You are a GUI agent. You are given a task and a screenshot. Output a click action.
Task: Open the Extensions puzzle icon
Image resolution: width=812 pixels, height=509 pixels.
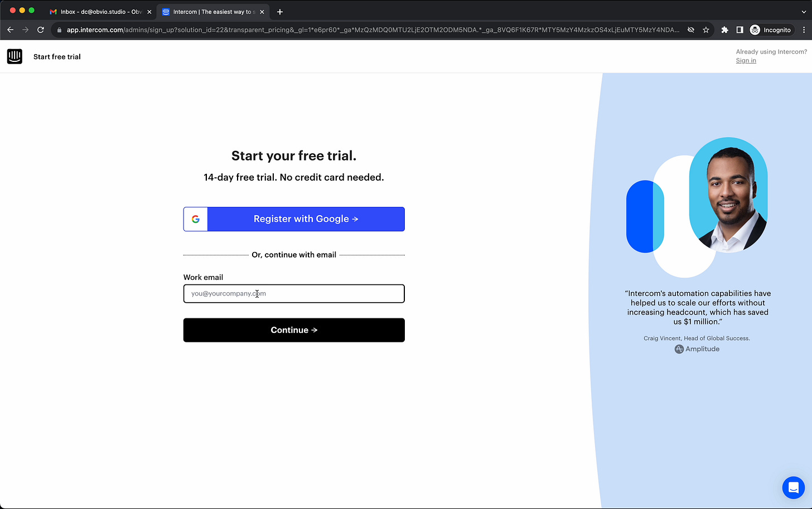[725, 30]
